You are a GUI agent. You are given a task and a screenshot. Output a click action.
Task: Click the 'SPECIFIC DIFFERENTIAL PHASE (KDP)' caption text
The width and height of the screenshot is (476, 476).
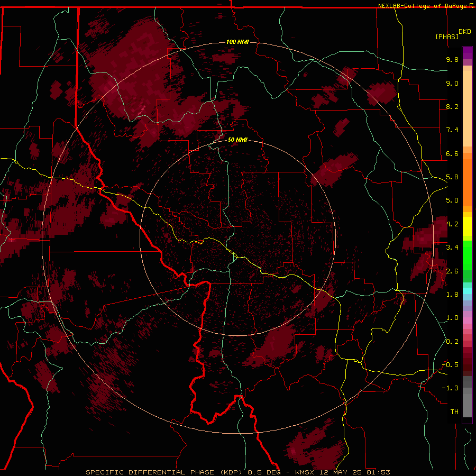164,472
